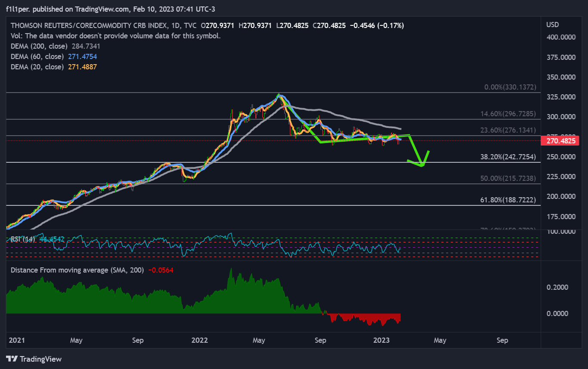Click the 2022 label on the time axis
Viewport: 588px width, 369px height.
click(200, 340)
